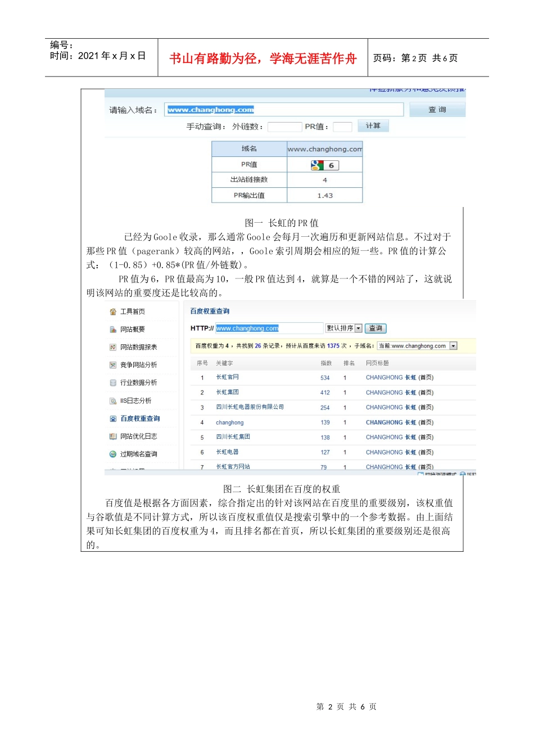Viewport: 534px width, 756px height.
Task: Click the 关键字 column header
Action: pos(224,363)
